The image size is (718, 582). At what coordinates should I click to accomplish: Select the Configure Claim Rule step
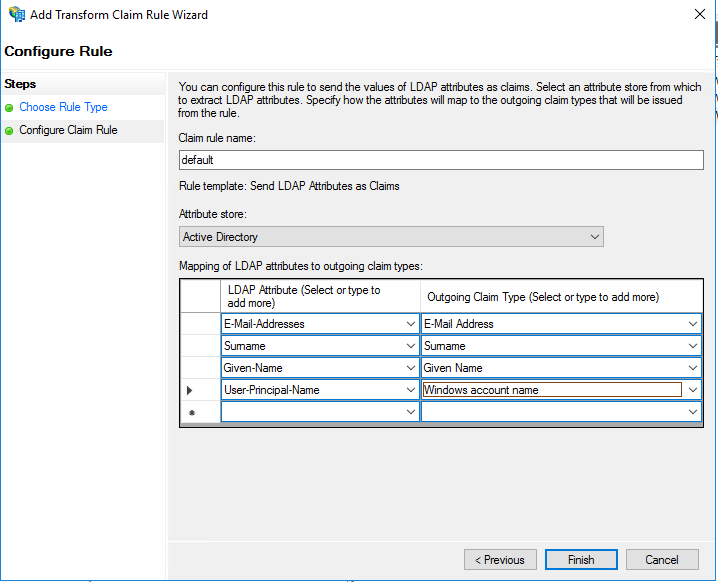pyautogui.click(x=68, y=130)
